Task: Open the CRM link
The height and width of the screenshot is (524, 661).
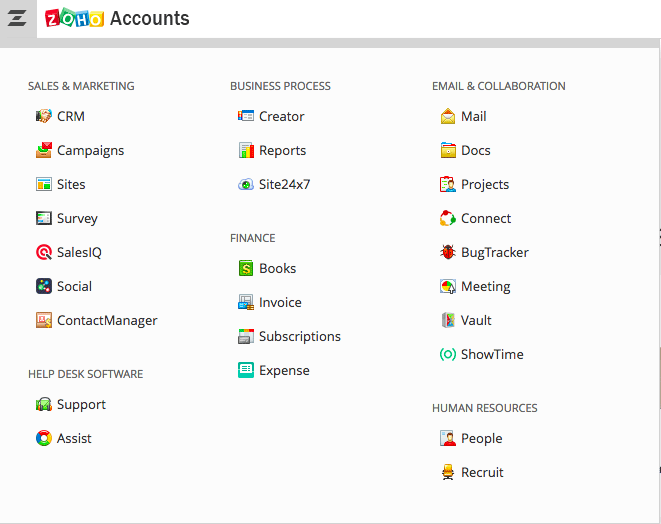Action: click(71, 116)
